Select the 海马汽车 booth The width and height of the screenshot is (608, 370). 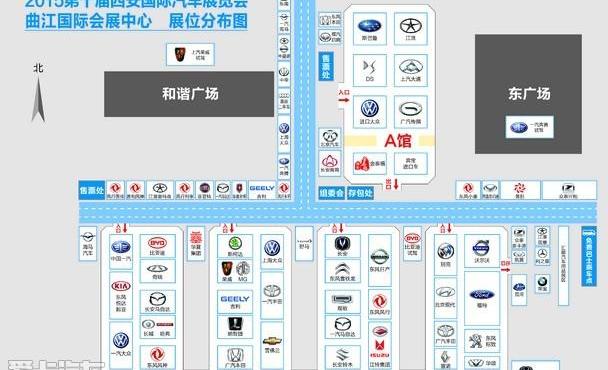pyautogui.click(x=88, y=244)
